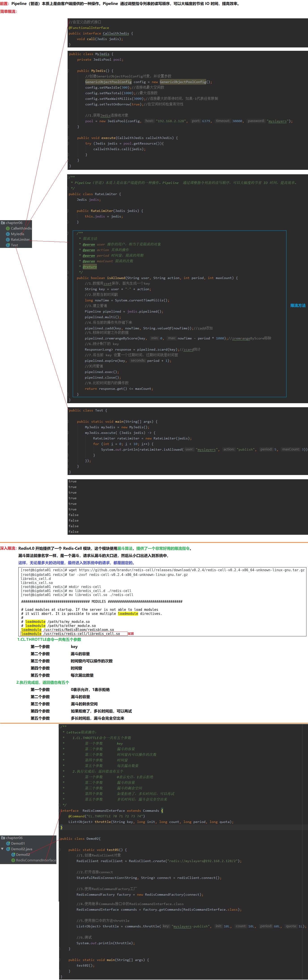Screen dimensions: 308x980
Task: Click the RateLimiter class icon
Action: click(x=8, y=240)
